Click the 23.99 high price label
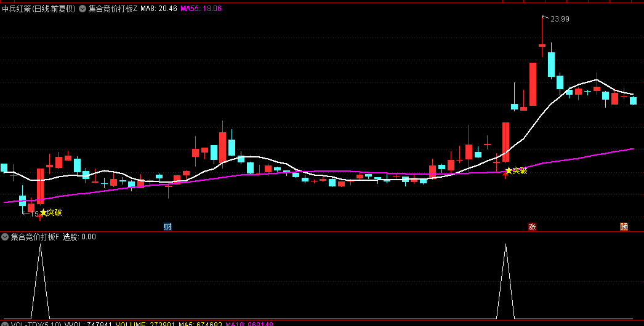Image resolution: width=644 pixels, height=326 pixels. click(x=560, y=19)
